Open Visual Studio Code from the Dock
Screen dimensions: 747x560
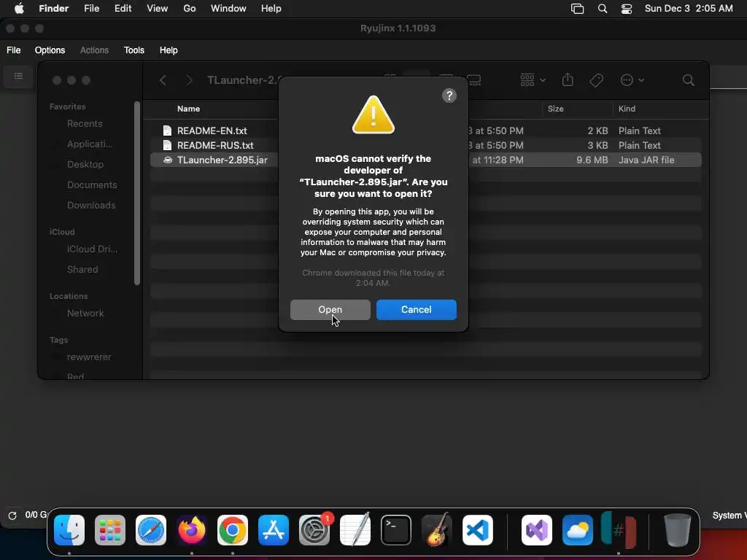click(x=478, y=530)
